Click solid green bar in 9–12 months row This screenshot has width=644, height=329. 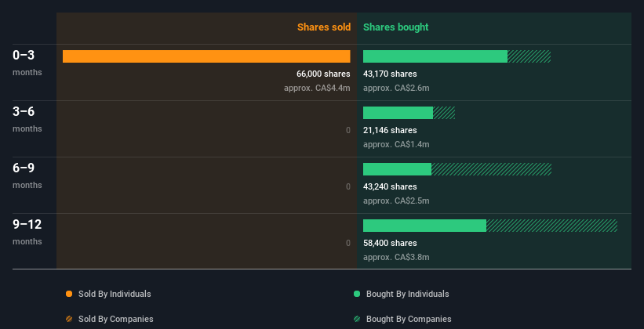[424, 226]
